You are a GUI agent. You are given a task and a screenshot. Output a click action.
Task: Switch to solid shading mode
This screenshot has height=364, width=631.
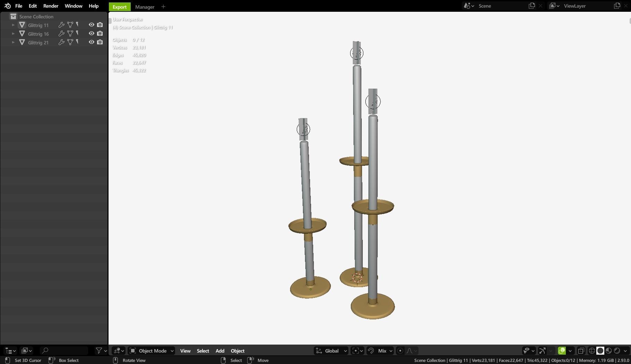click(600, 350)
